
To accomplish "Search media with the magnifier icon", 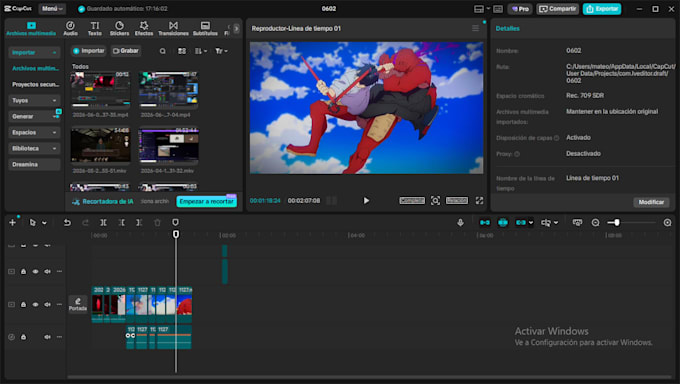I will 162,51.
